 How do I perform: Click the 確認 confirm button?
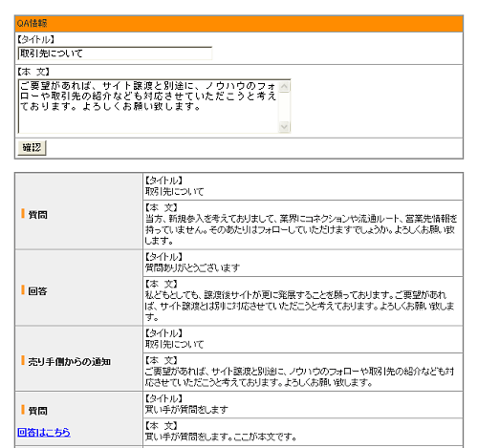(32, 148)
